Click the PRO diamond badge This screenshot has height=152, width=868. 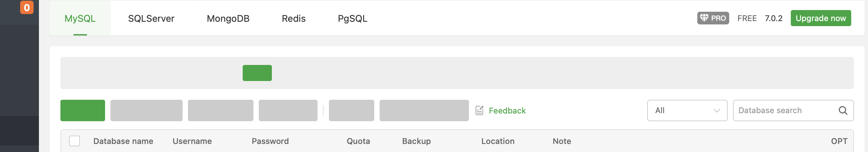pyautogui.click(x=713, y=18)
